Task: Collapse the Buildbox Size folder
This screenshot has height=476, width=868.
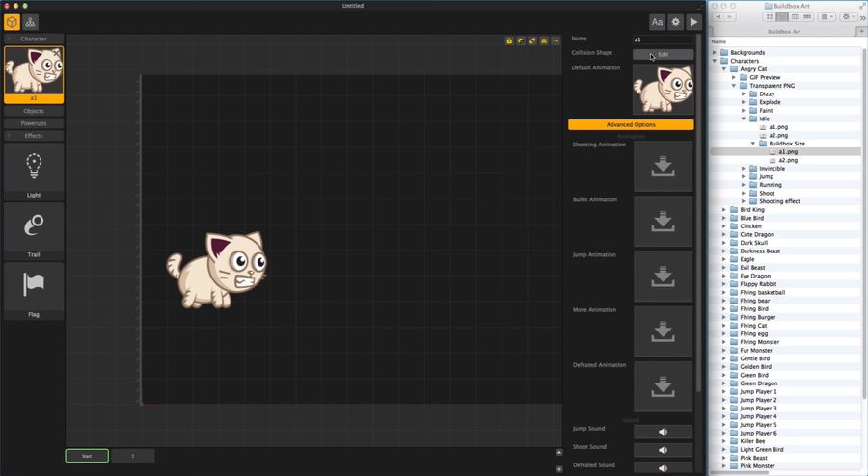Action: tap(753, 144)
